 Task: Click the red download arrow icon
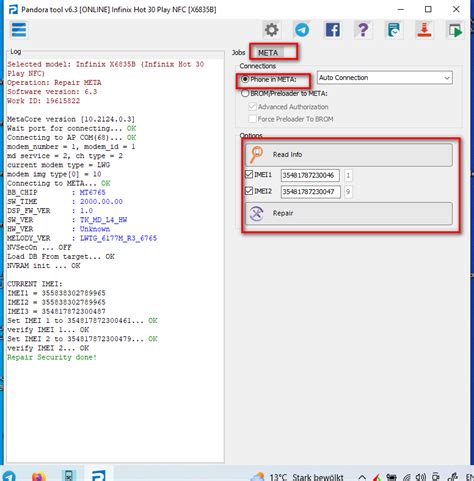coord(424,30)
